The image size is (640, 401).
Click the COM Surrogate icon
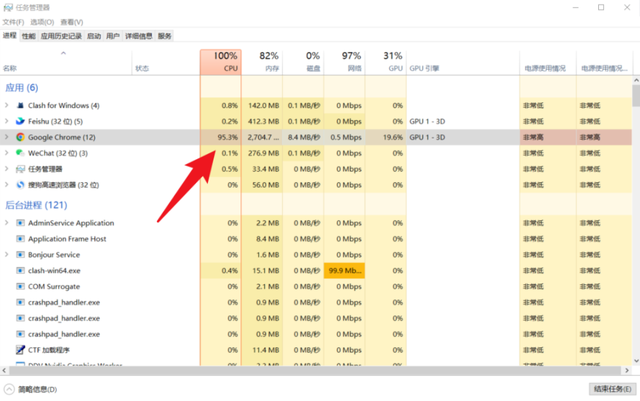coord(20,287)
